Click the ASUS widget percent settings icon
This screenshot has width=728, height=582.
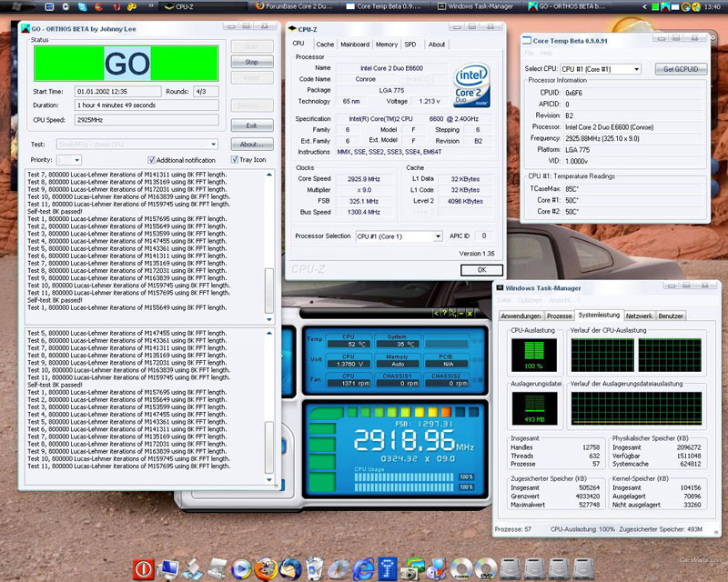(452, 313)
